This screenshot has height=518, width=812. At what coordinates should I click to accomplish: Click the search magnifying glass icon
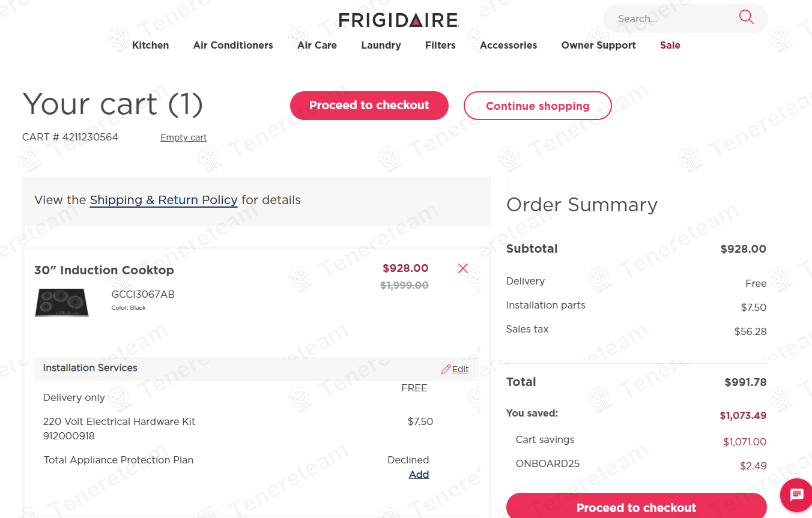[x=746, y=17]
